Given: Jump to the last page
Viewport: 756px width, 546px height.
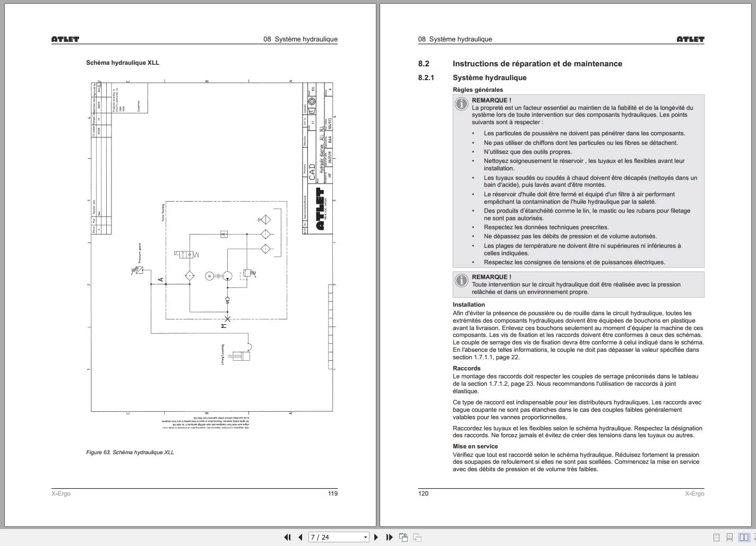Looking at the screenshot, I should tap(389, 537).
